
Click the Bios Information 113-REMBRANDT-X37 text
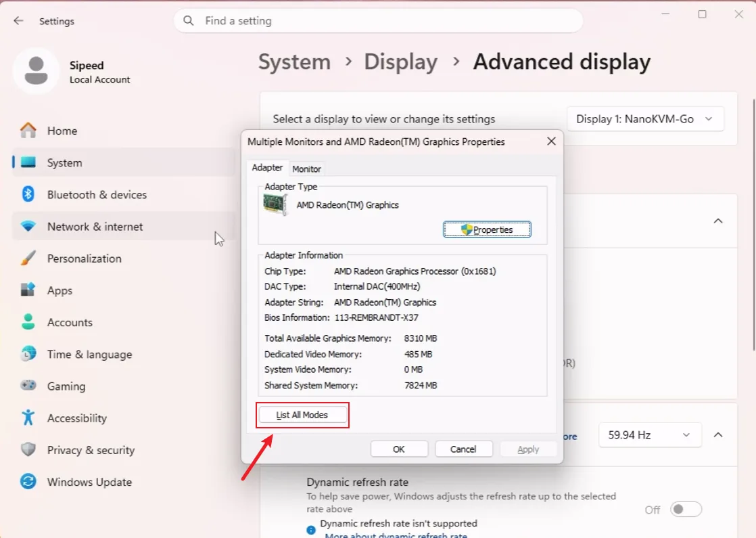[377, 317]
